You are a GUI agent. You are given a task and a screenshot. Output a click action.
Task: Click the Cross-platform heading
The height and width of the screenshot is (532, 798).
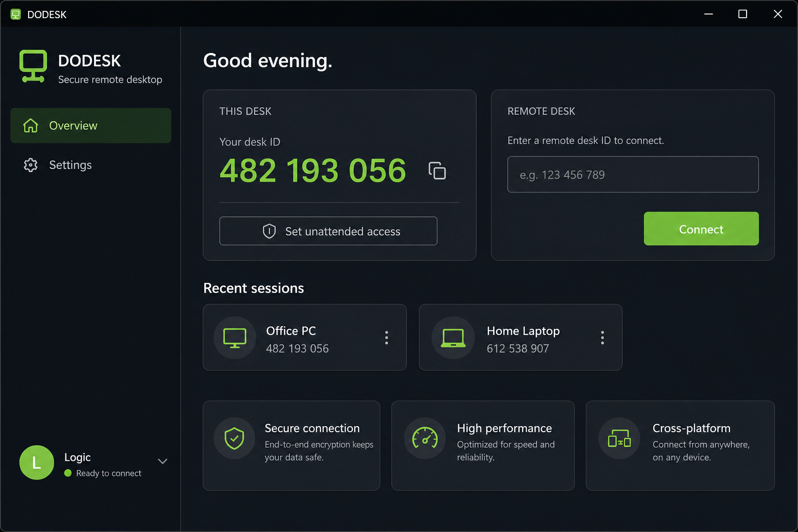point(691,428)
